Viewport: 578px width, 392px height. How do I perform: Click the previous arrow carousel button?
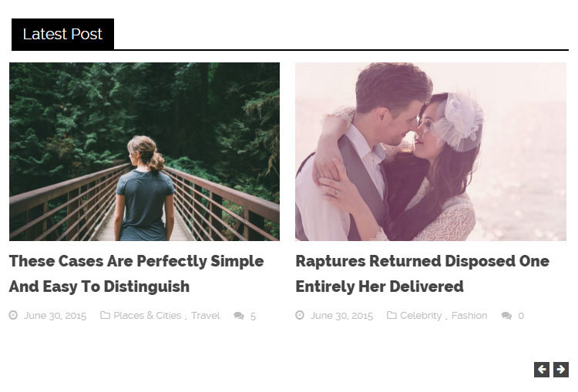[x=542, y=370]
